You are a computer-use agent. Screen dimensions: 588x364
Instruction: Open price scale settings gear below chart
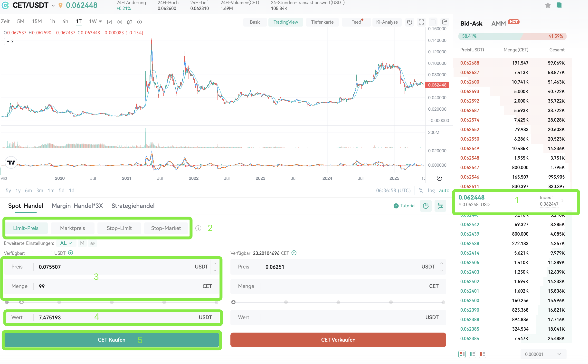click(439, 178)
